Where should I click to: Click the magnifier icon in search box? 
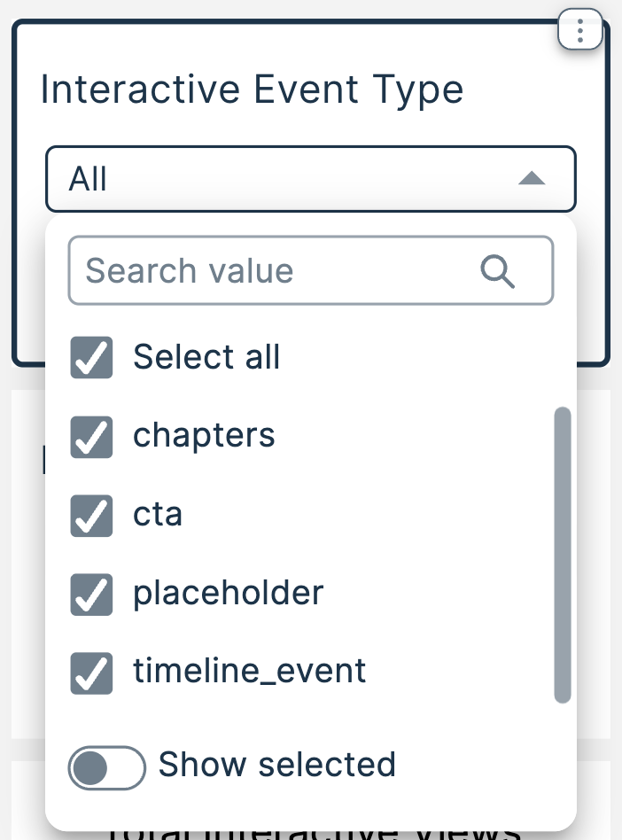tap(498, 271)
